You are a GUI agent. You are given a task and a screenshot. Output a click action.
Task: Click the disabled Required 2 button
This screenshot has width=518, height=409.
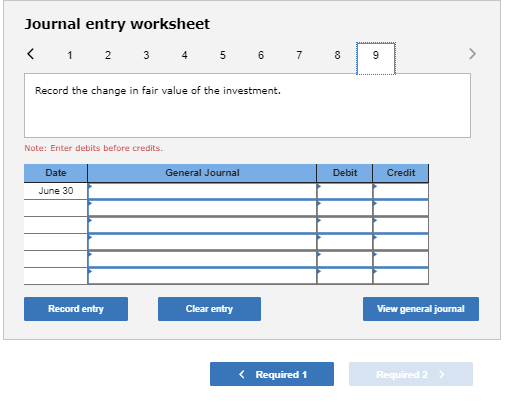point(411,374)
